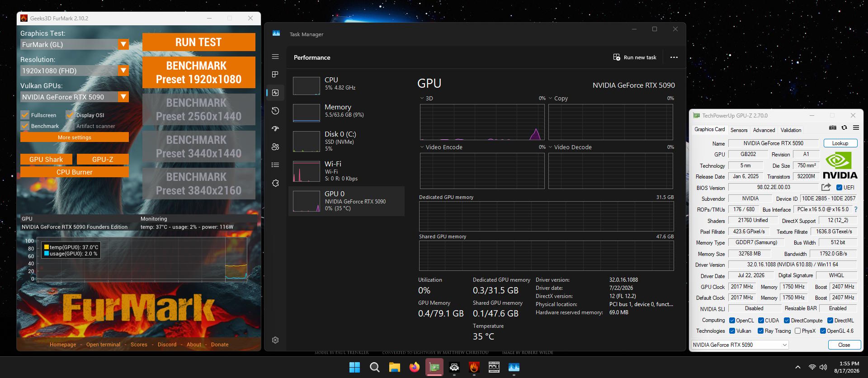Viewport: 868px width, 378px height.
Task: Open Task Manager hamburger navigation menu
Action: pyautogui.click(x=275, y=57)
